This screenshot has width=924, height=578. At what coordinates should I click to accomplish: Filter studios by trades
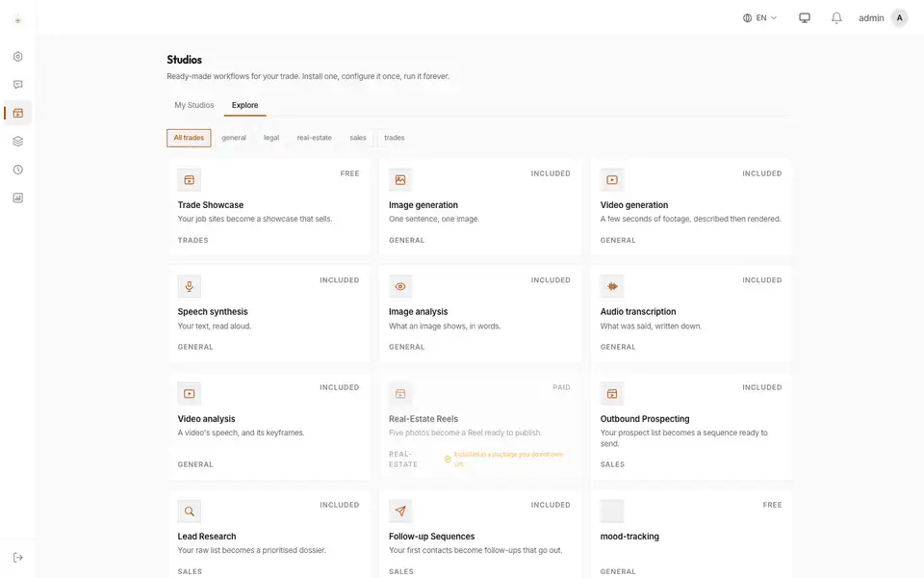point(395,138)
